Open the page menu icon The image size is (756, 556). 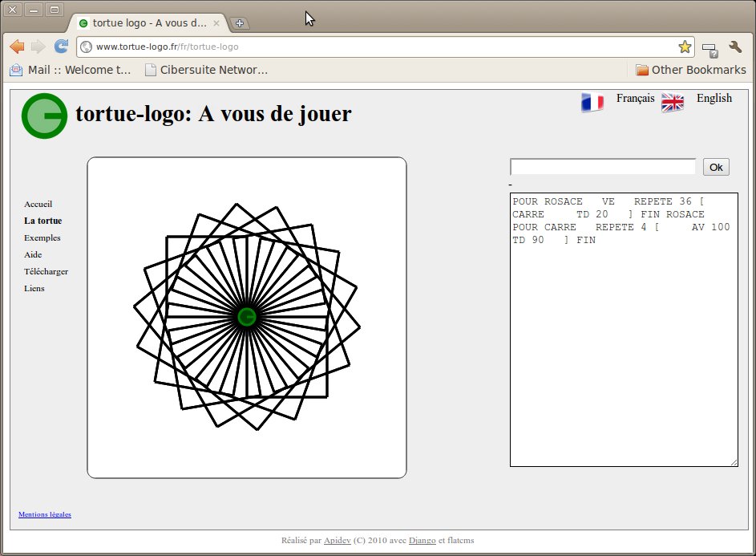point(710,49)
